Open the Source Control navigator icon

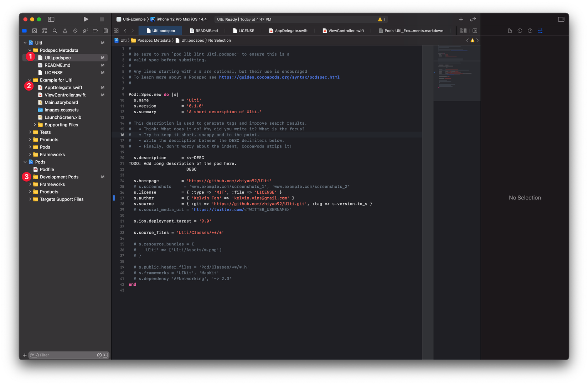pos(35,31)
